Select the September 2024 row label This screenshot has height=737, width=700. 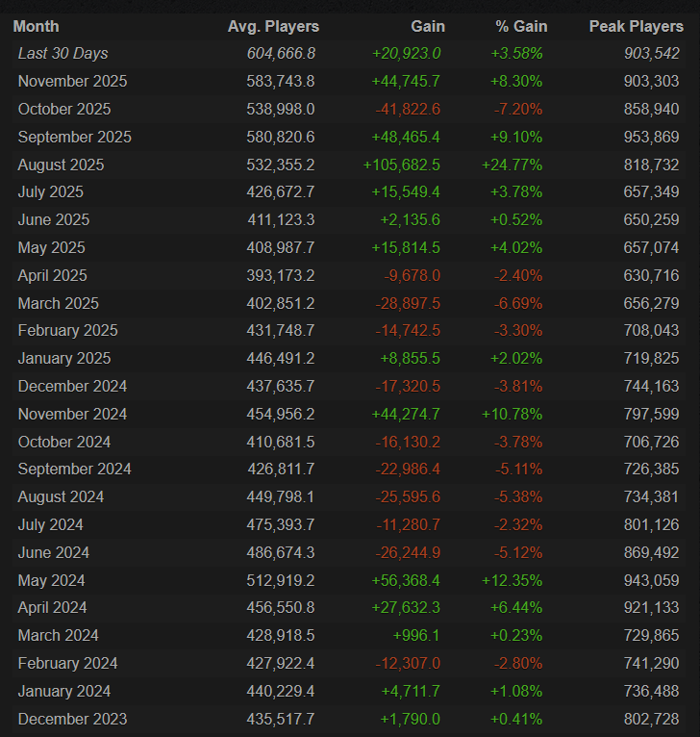(75, 470)
